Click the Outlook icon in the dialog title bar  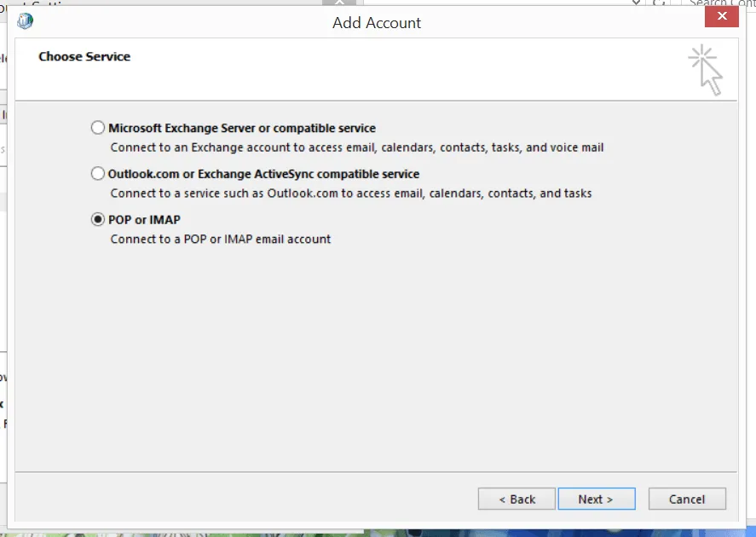click(x=24, y=20)
